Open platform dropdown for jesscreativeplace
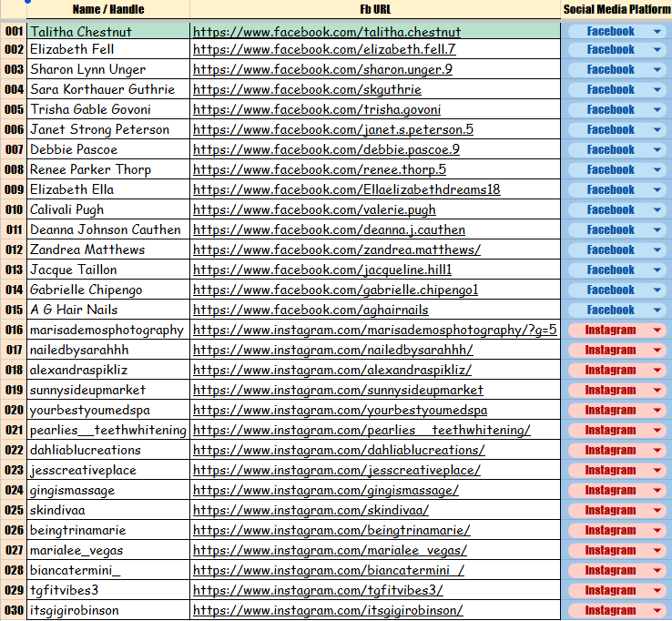The height and width of the screenshot is (621, 672). tap(657, 471)
